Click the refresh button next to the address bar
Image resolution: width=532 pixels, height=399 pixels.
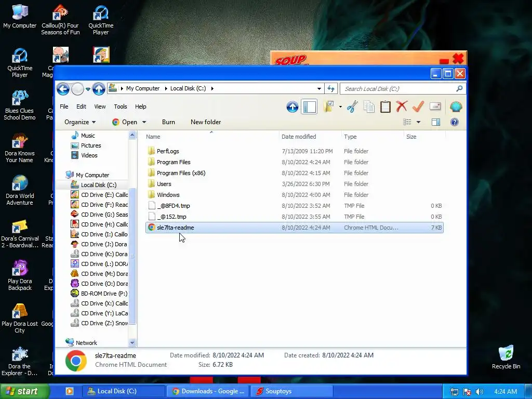tap(331, 88)
